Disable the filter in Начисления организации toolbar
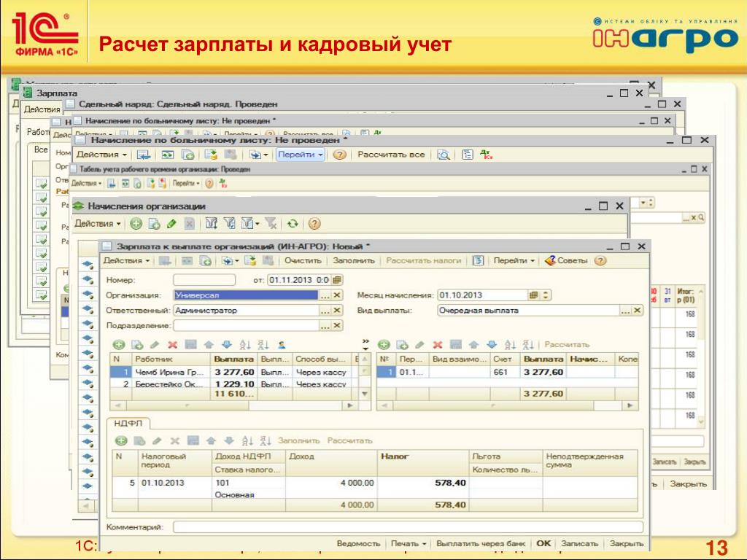The width and height of the screenshot is (747, 560). point(271,223)
